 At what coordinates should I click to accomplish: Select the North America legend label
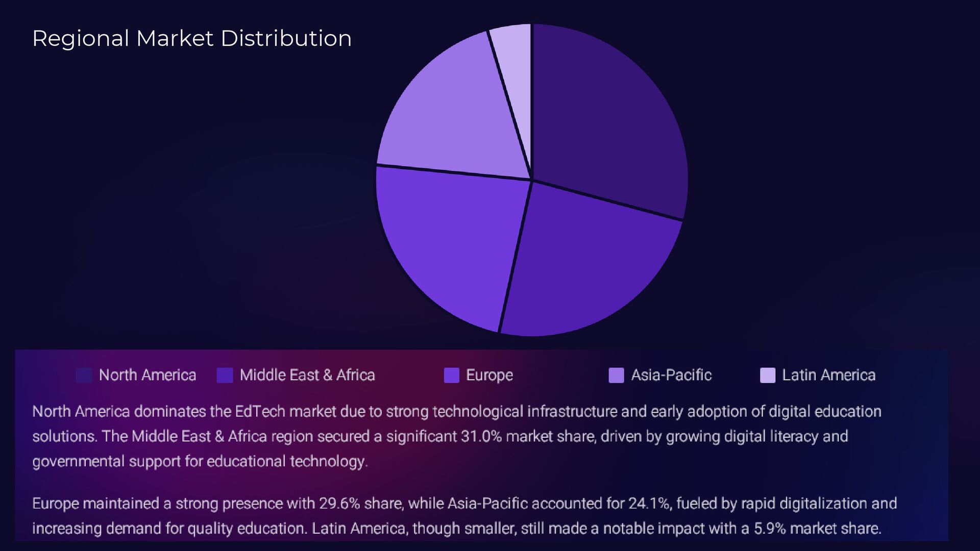pos(147,375)
